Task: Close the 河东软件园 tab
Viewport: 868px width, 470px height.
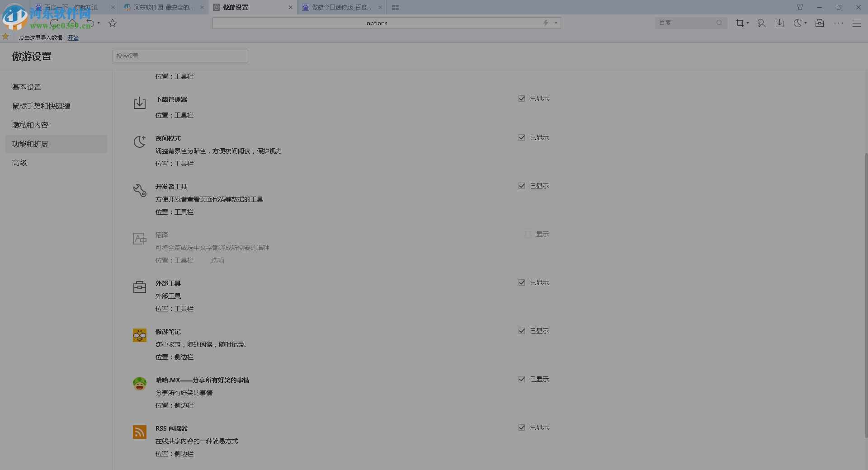Action: coord(202,8)
